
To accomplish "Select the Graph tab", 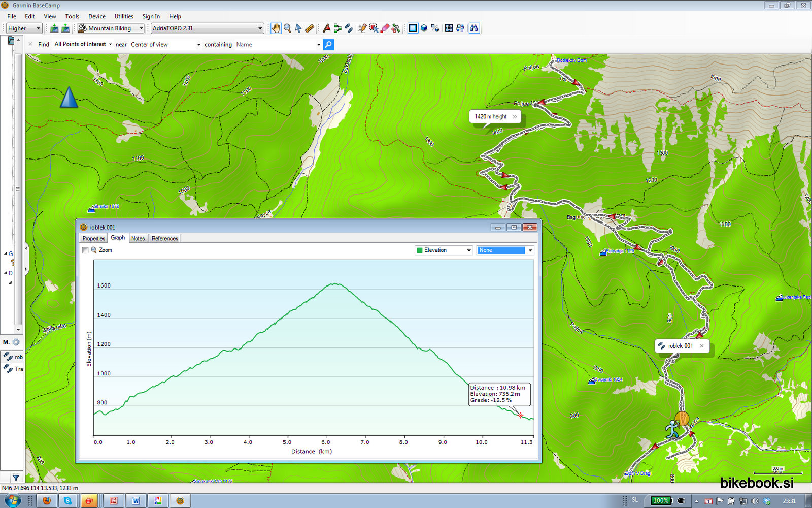I will [x=118, y=238].
